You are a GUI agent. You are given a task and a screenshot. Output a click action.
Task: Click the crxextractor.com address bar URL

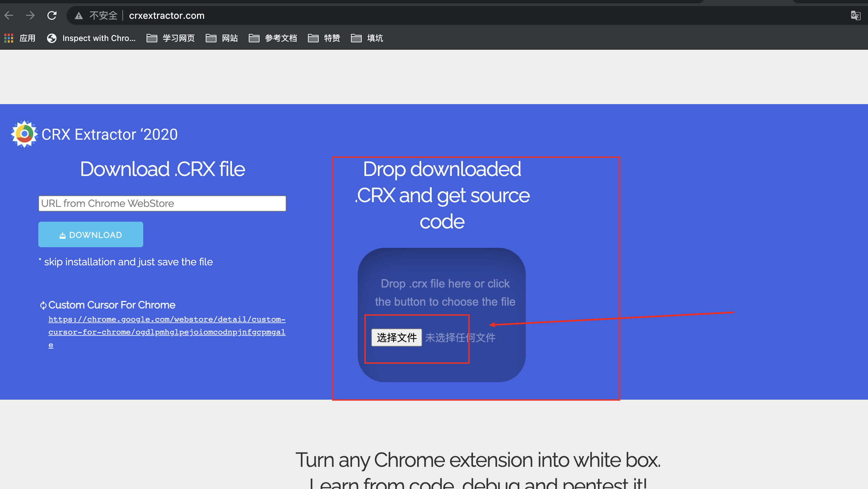(x=167, y=16)
